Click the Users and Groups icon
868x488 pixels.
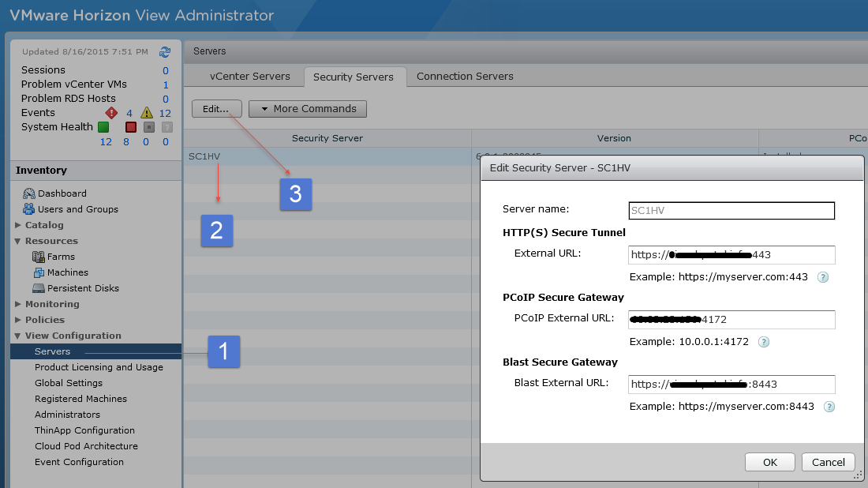point(28,208)
